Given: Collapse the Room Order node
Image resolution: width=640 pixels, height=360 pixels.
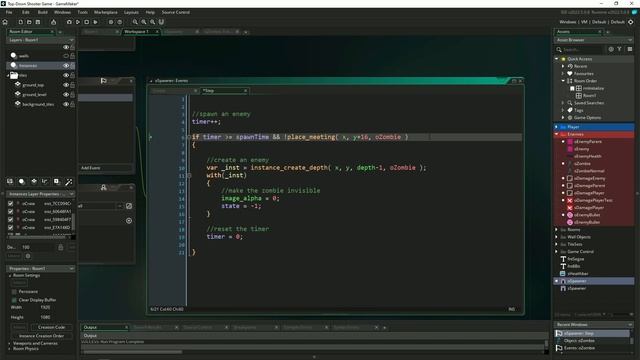Looking at the screenshot, I should click(x=563, y=81).
